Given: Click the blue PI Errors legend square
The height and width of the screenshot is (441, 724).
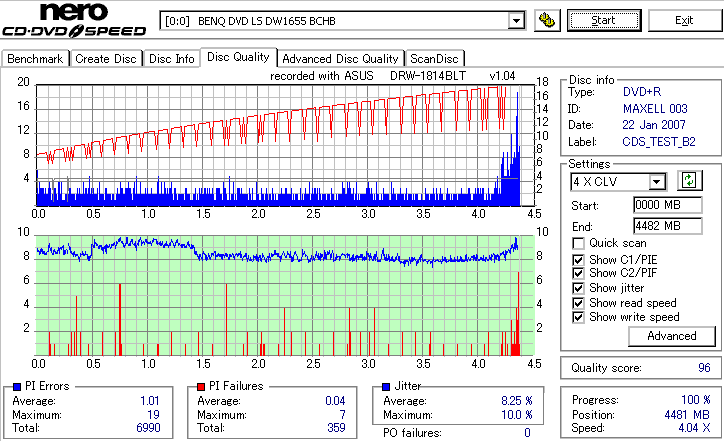Looking at the screenshot, I should point(17,387).
